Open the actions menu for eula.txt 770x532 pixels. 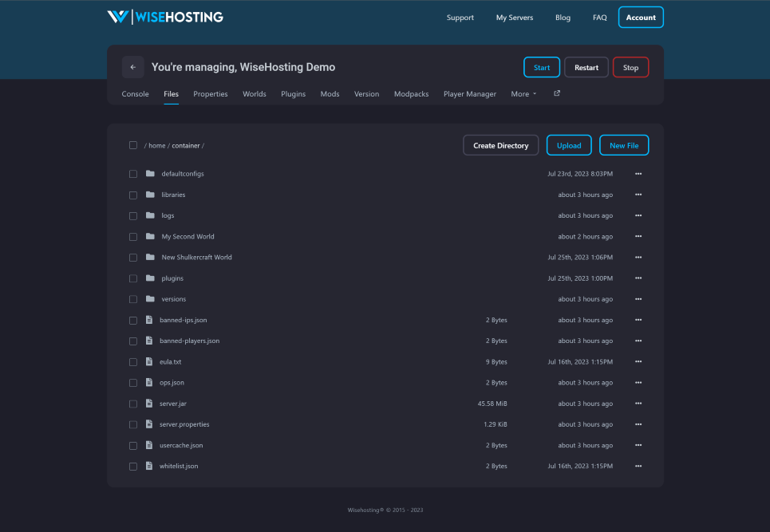click(x=638, y=361)
